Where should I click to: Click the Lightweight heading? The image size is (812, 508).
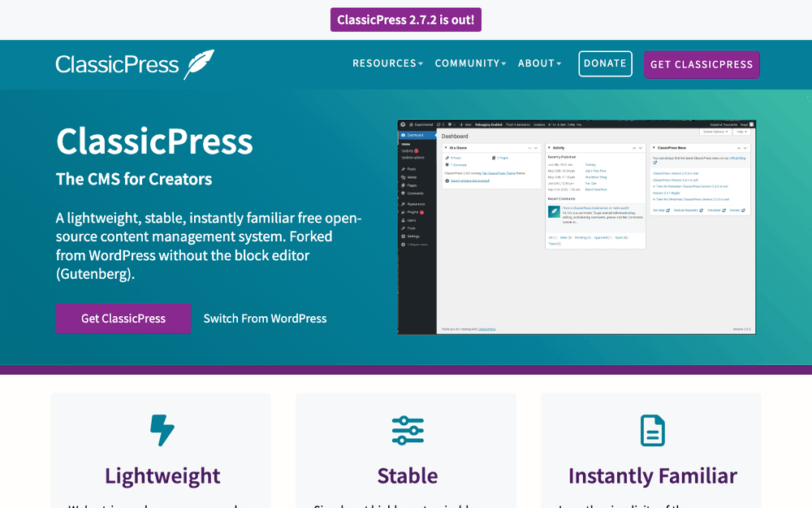click(x=162, y=475)
